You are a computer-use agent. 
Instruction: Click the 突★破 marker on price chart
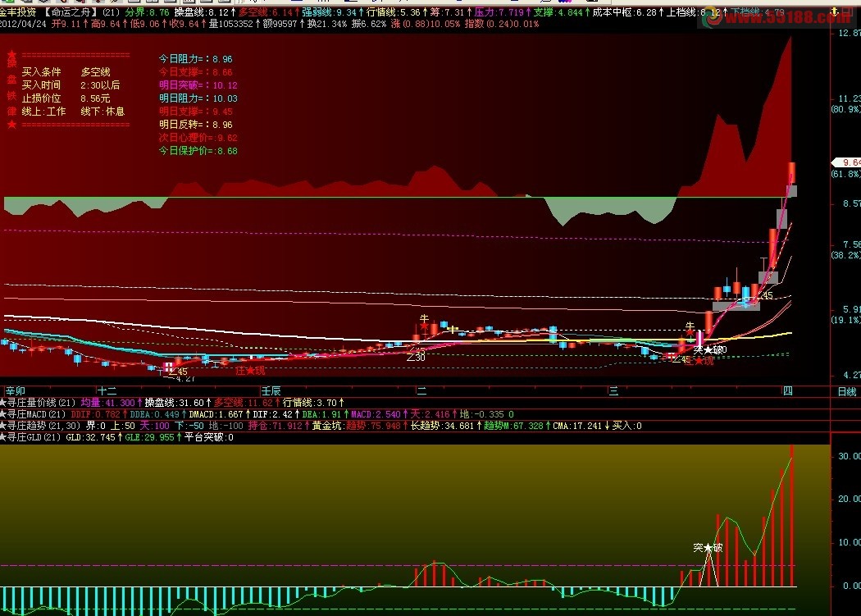(708, 349)
